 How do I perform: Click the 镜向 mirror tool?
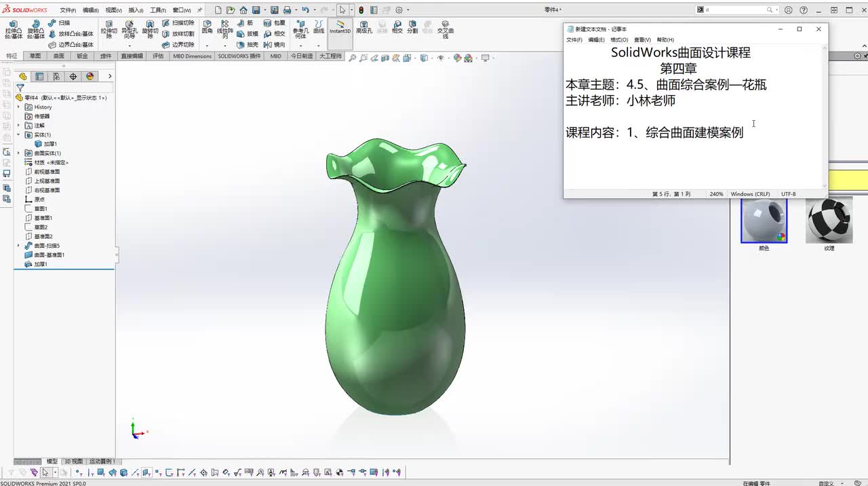pos(275,44)
